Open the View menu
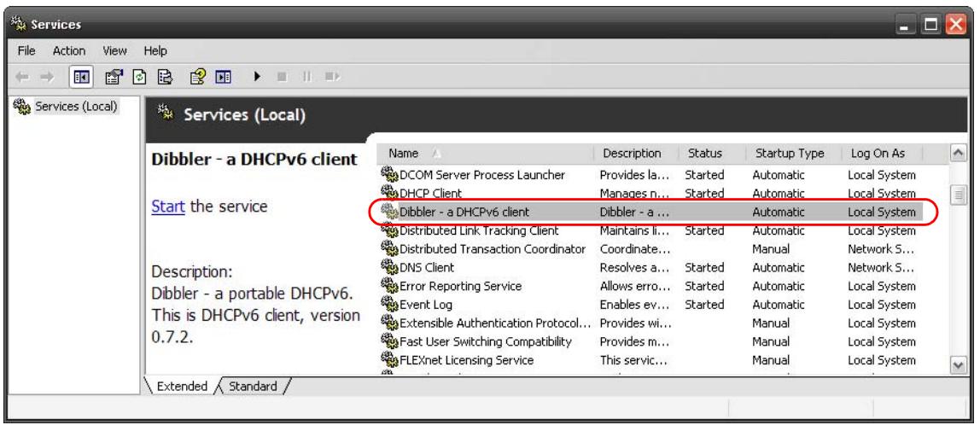 click(114, 51)
